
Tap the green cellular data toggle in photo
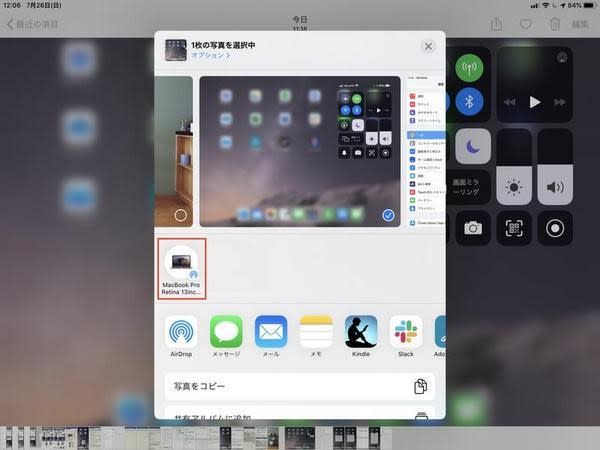tap(469, 68)
